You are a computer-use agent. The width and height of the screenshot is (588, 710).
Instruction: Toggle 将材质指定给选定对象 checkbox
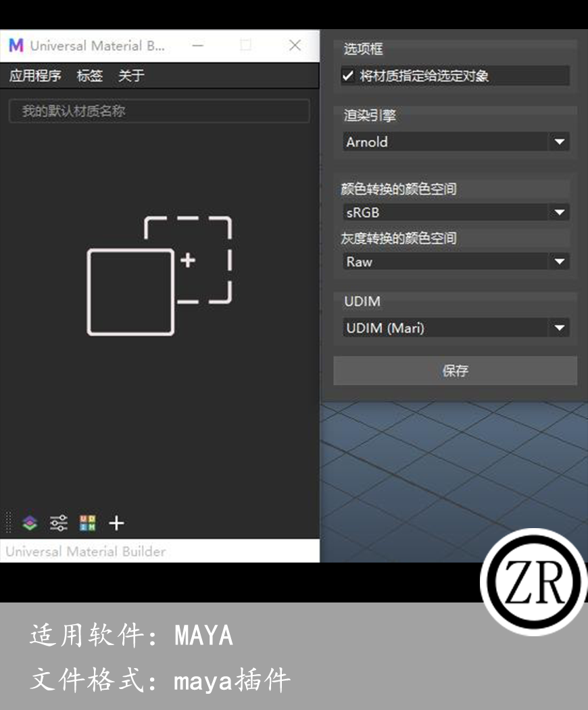349,76
